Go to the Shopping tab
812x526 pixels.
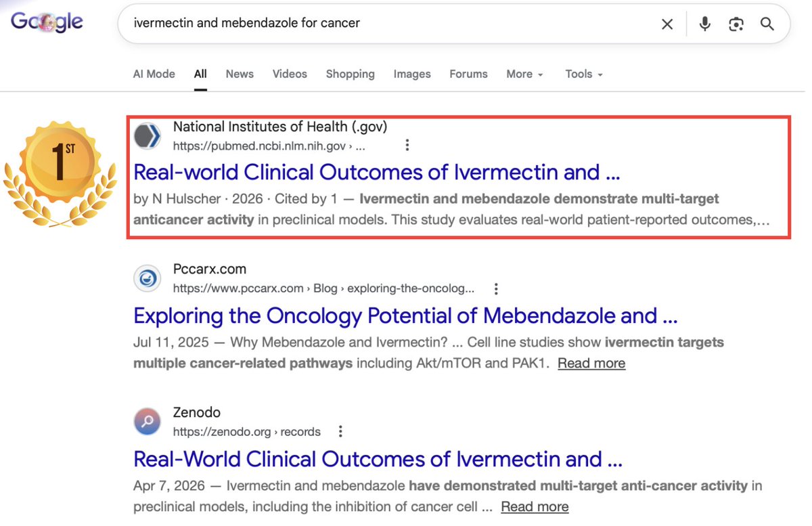click(x=350, y=74)
